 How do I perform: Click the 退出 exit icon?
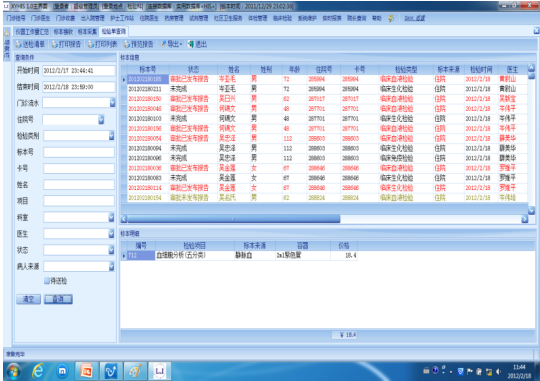191,44
